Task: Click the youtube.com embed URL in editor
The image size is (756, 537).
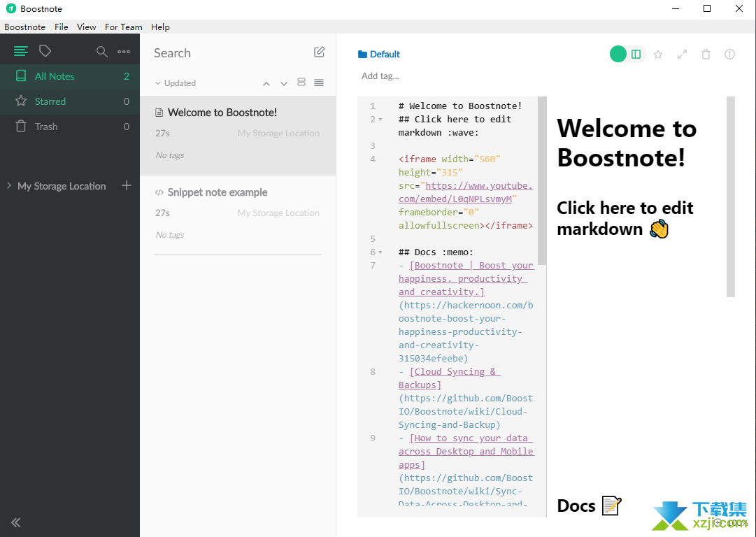Action: (x=466, y=192)
